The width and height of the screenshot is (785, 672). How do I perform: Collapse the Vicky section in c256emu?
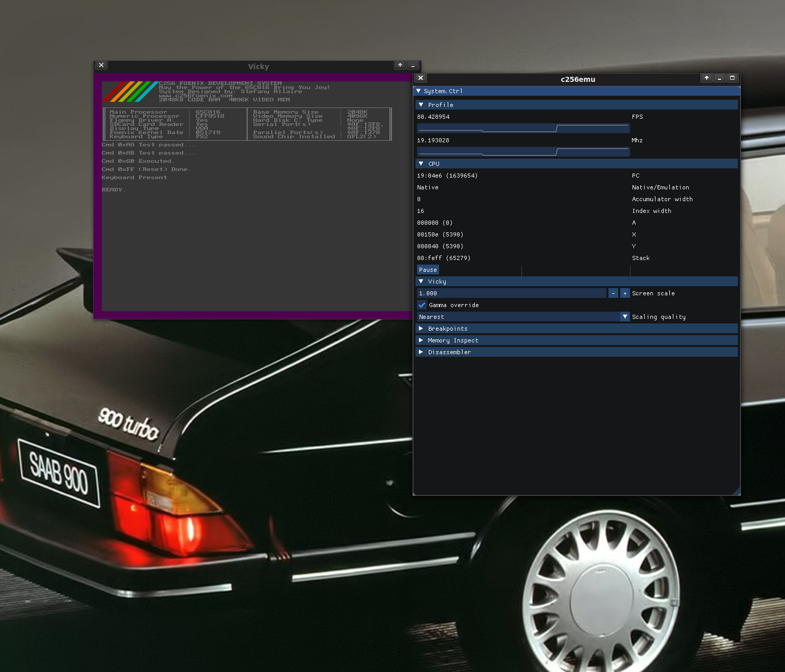coord(577,281)
